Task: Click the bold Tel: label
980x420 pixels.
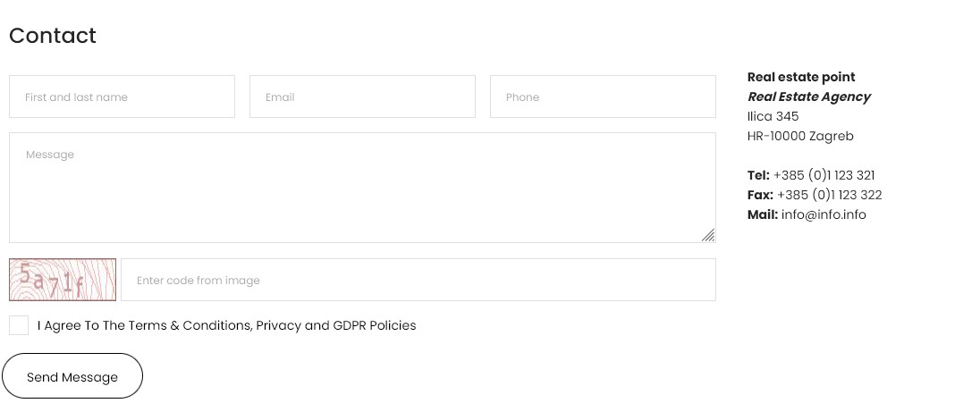Action: (x=758, y=176)
